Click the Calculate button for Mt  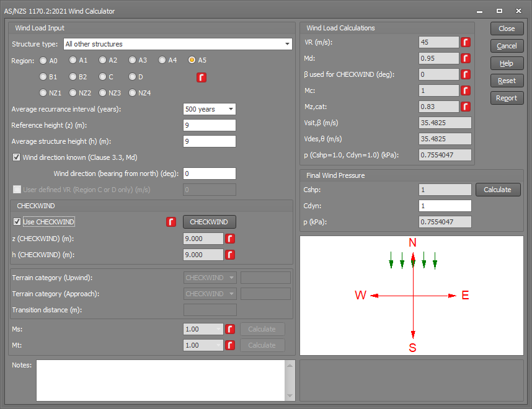coord(262,345)
